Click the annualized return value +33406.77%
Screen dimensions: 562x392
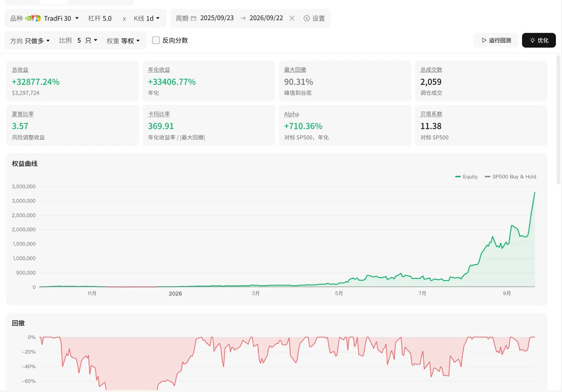pyautogui.click(x=172, y=82)
